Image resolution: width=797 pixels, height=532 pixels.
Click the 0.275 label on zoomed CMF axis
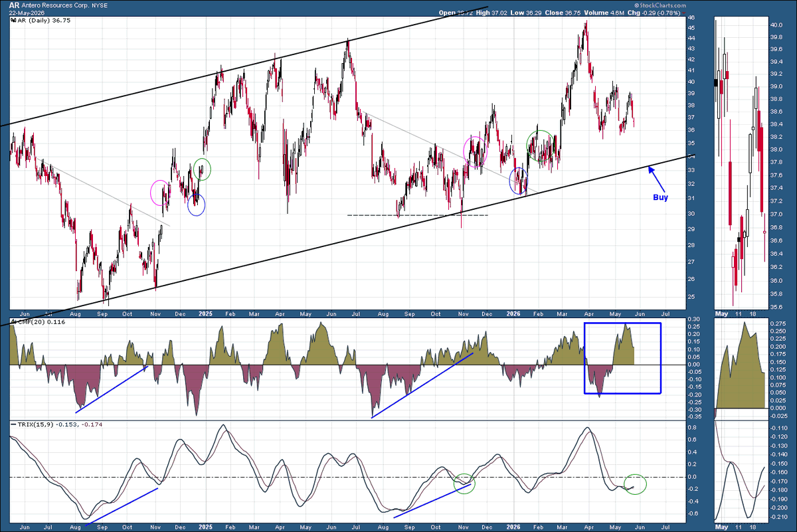click(x=776, y=322)
